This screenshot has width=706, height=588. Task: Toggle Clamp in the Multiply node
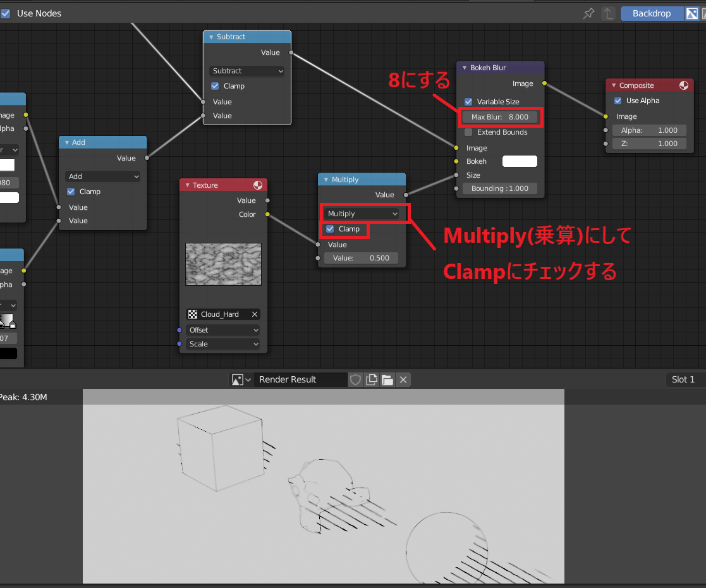click(x=330, y=229)
